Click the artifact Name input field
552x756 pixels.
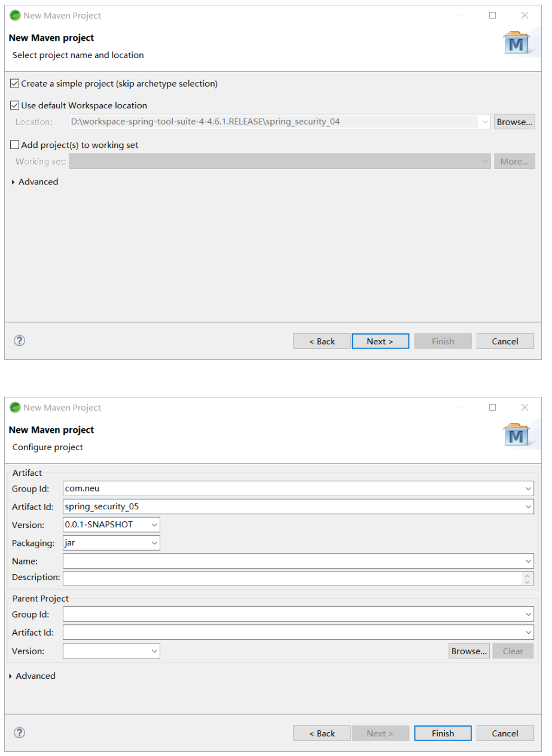point(293,561)
